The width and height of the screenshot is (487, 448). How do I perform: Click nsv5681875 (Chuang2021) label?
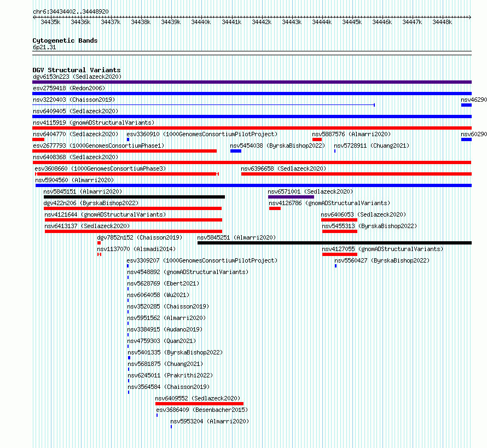tap(165, 364)
